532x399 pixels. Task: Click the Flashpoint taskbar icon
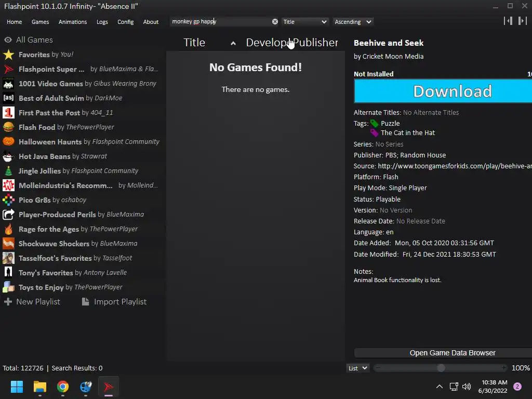point(108,387)
